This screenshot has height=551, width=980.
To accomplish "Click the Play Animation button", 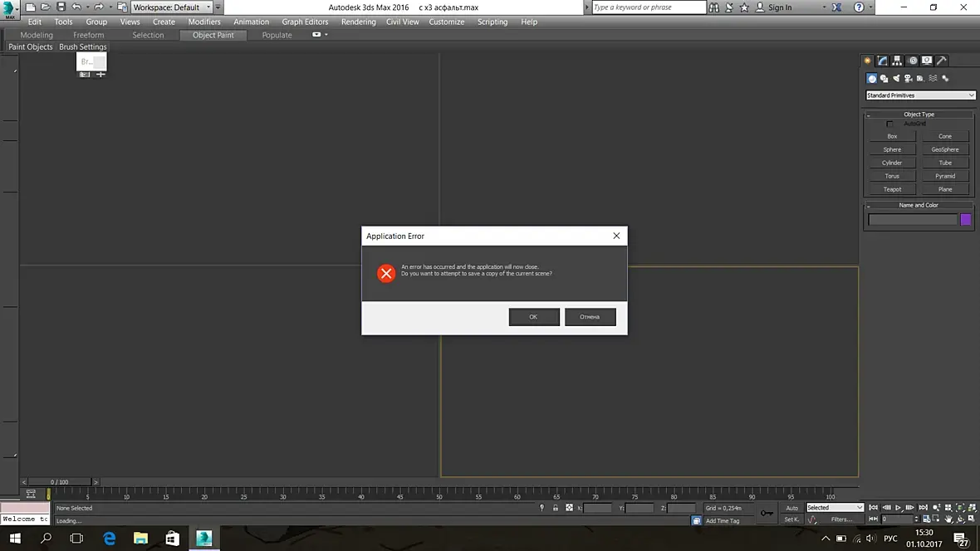I will pos(898,508).
